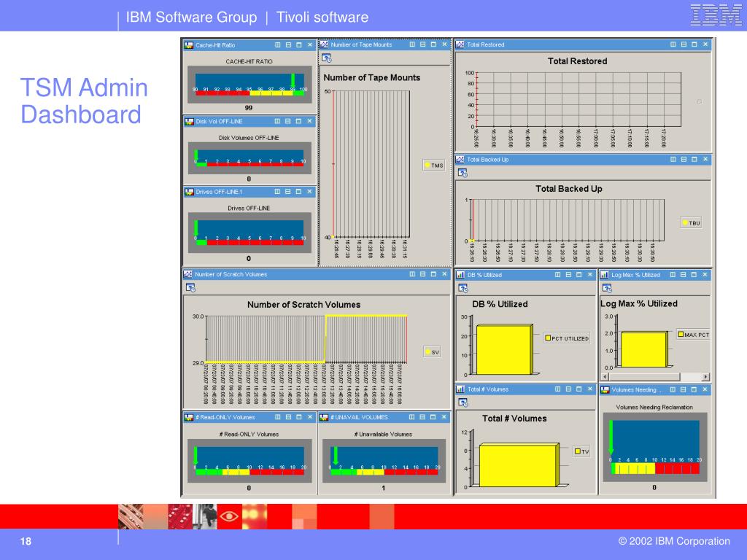Viewport: 747px width, 560px height.
Task: Click the Number of Scratch Volumes panel icon
Action: click(x=187, y=274)
